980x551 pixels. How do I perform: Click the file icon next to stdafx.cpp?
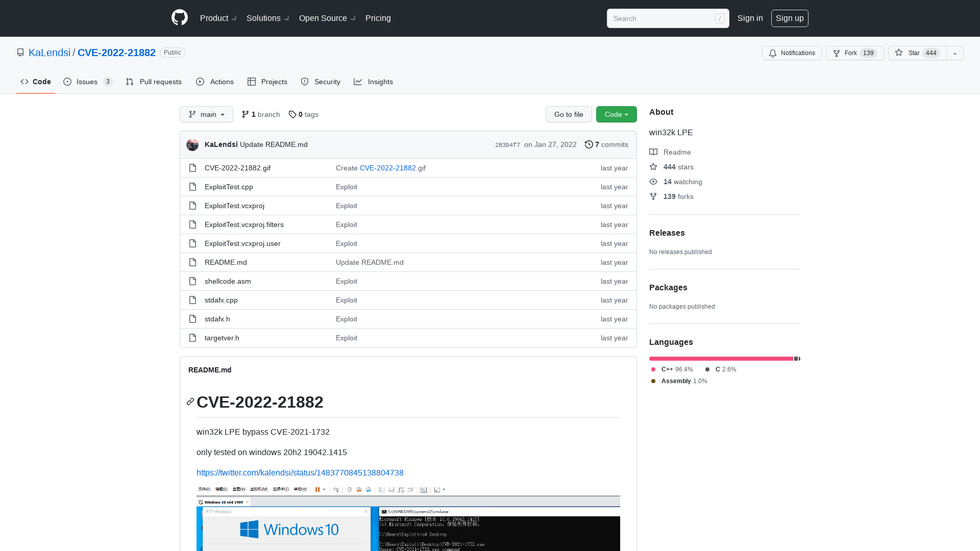[x=192, y=300]
